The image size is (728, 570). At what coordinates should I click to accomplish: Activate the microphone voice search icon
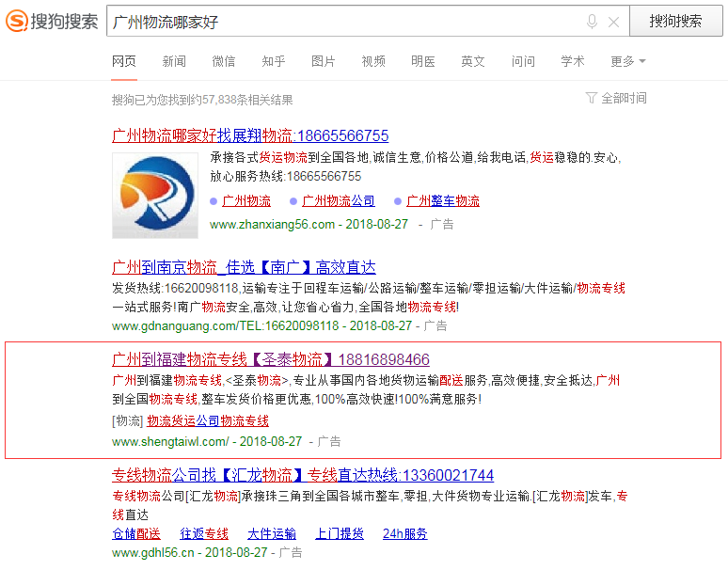[592, 22]
